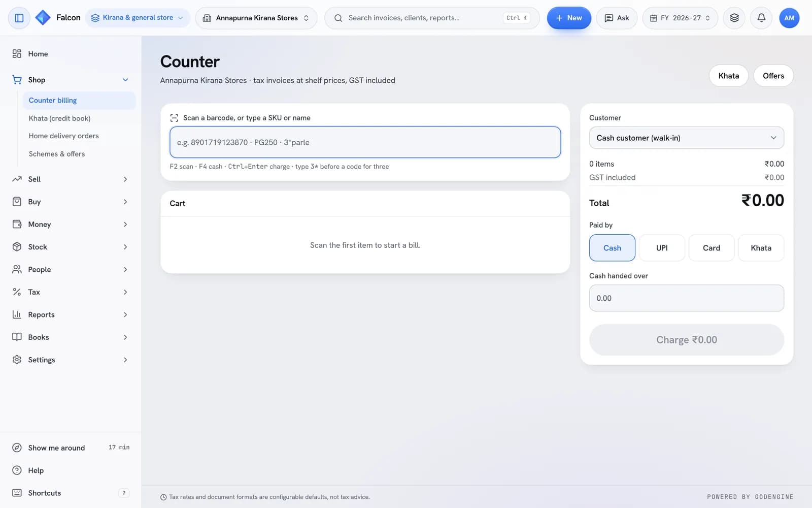Click the Books open-book icon
This screenshot has height=508, width=812.
pyautogui.click(x=17, y=337)
